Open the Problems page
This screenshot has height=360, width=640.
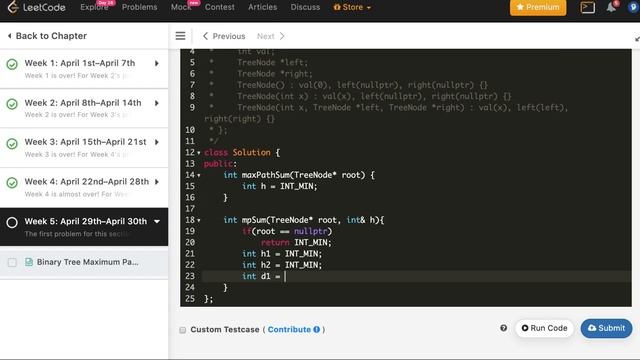tap(139, 7)
